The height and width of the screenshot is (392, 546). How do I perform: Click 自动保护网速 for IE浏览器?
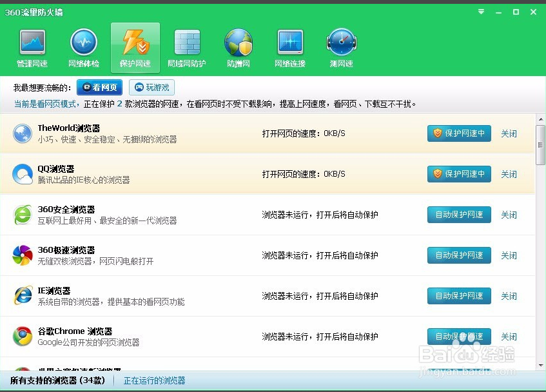459,295
